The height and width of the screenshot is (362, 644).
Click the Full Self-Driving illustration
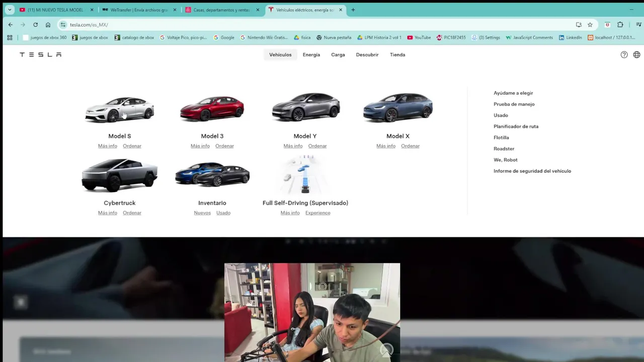[305, 174]
